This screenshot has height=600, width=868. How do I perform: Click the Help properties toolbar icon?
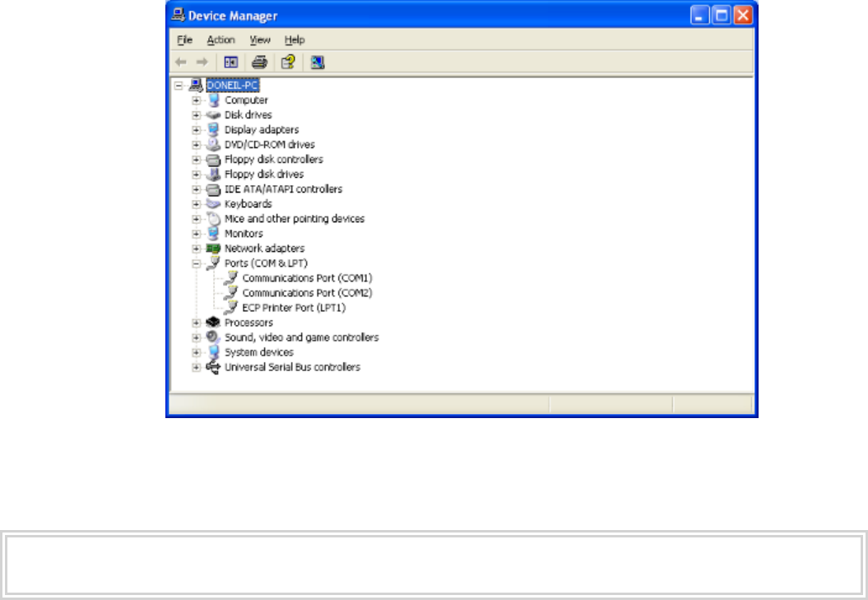coord(288,62)
